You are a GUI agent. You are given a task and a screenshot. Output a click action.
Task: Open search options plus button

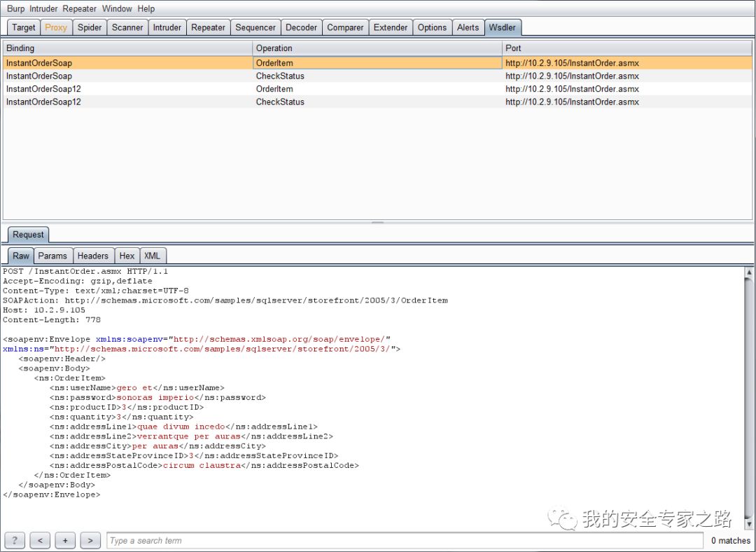coord(65,540)
